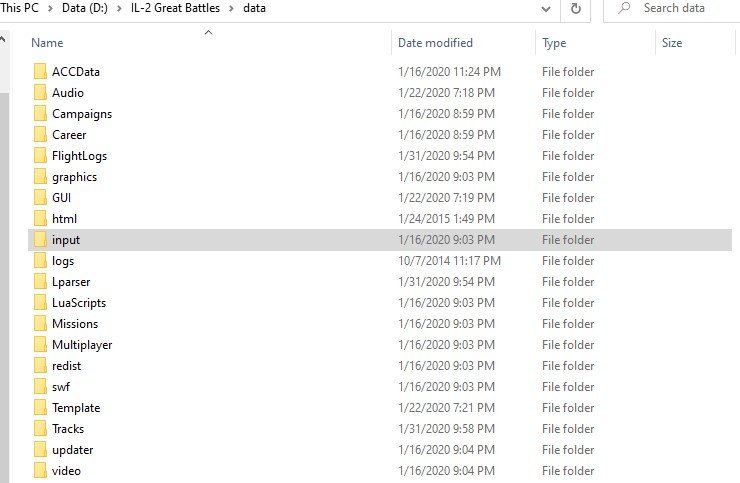Expand chevron after IL-2 Great Battles breadcrumb
This screenshot has width=740, height=483.
tap(231, 8)
